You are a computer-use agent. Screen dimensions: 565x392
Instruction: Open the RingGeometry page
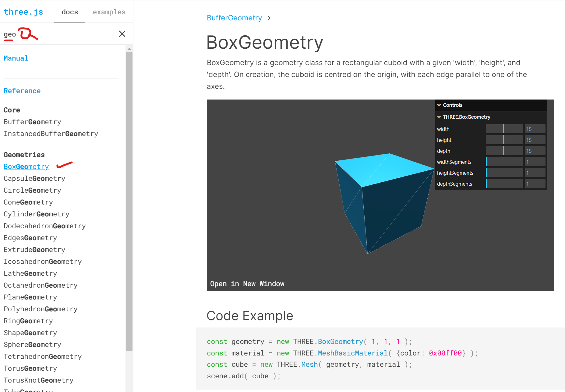pyautogui.click(x=28, y=321)
